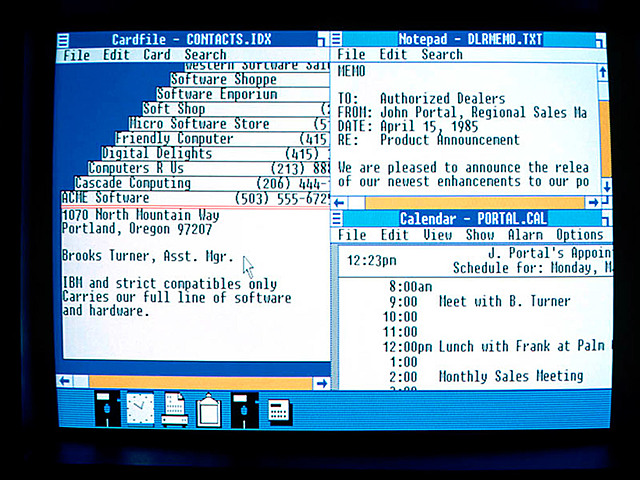Select the Micro Software Store card
The height and width of the screenshot is (480, 640).
pos(229,124)
